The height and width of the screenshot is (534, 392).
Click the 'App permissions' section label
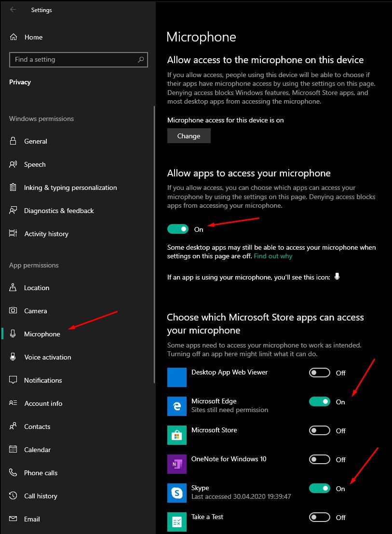tap(34, 265)
